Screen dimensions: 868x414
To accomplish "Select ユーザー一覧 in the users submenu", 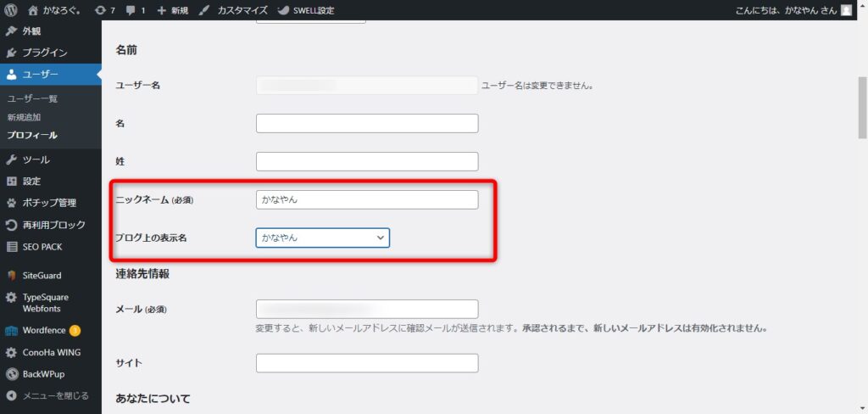I will 32,99.
